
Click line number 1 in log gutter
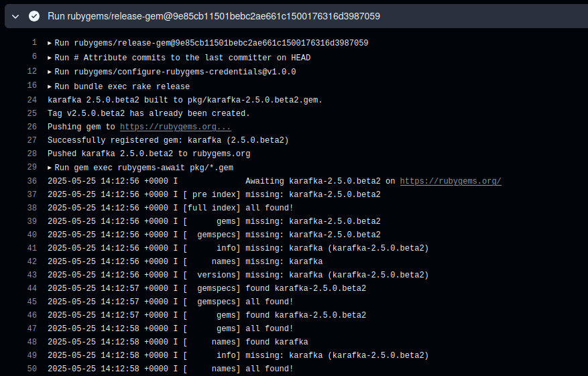pyautogui.click(x=34, y=42)
